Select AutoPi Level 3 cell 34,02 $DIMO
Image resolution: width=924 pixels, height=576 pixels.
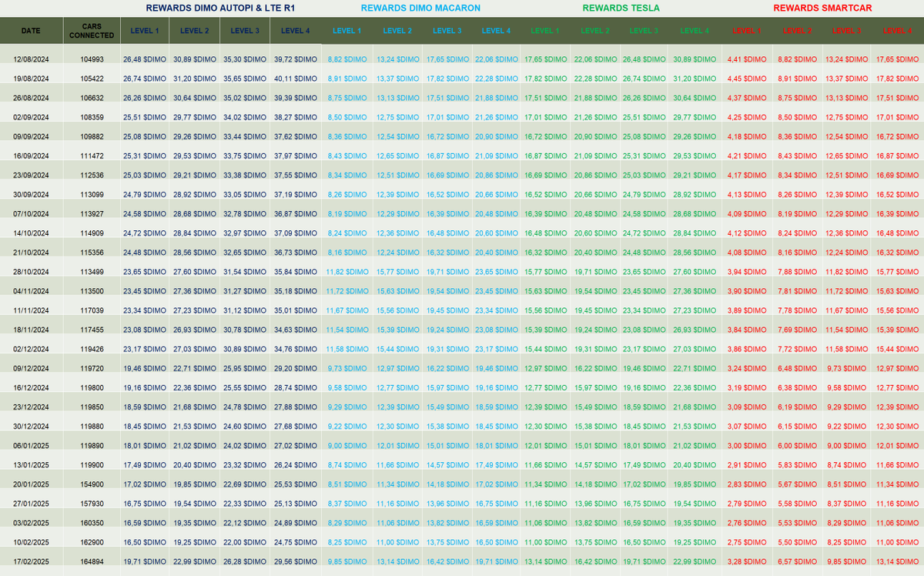click(245, 117)
